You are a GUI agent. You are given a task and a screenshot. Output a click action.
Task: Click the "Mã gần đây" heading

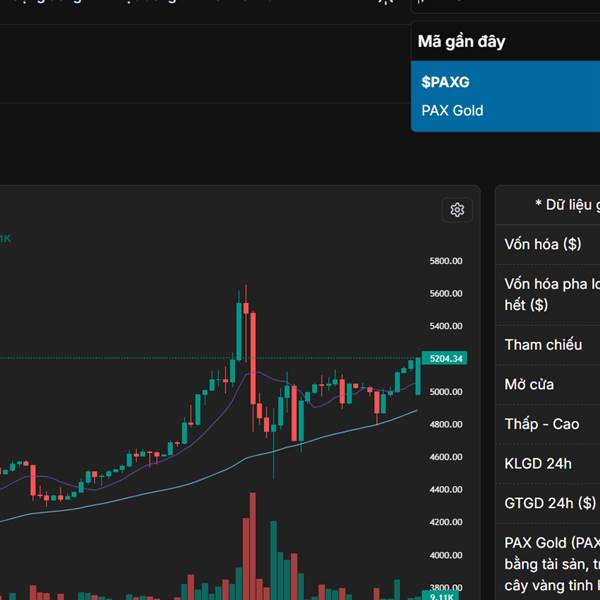[462, 41]
